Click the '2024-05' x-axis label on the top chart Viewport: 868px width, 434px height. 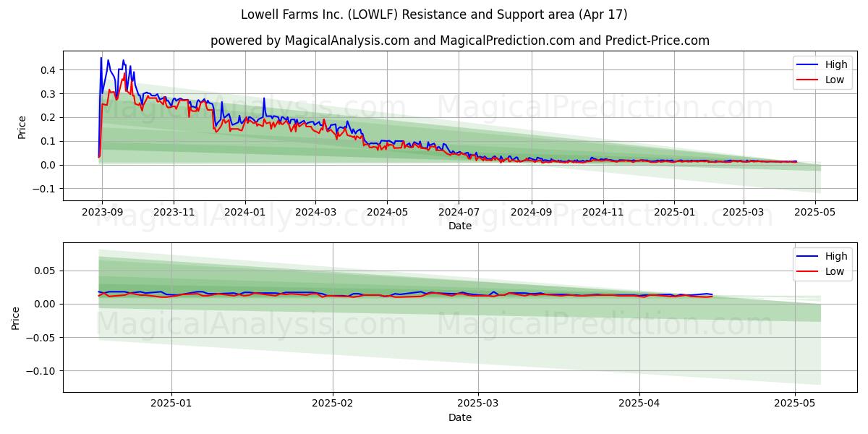click(387, 213)
